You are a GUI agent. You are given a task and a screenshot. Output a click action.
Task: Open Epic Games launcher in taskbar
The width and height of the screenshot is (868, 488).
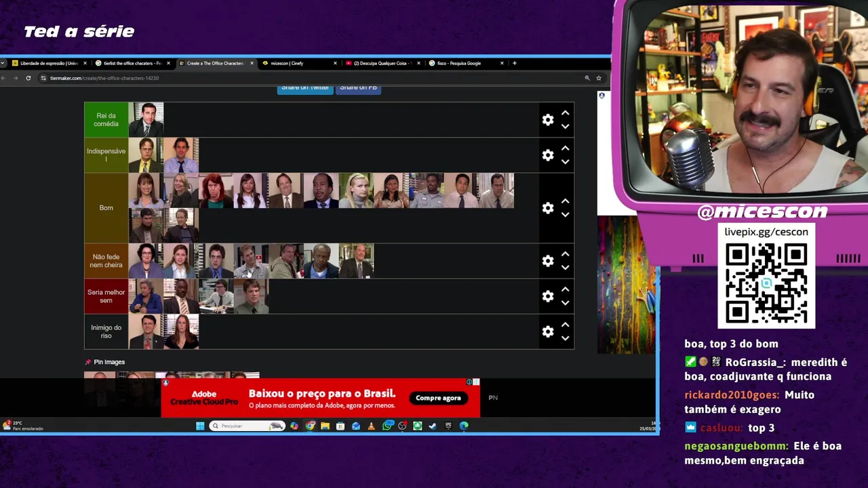(448, 426)
